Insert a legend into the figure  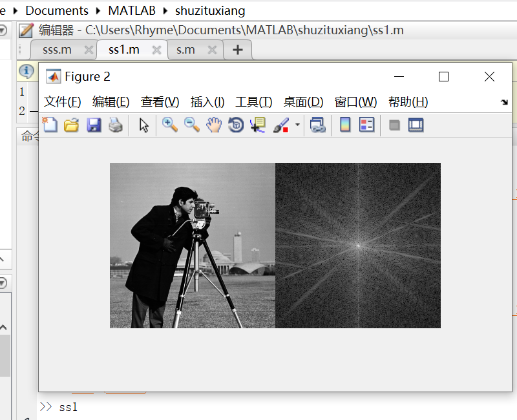pyautogui.click(x=366, y=125)
